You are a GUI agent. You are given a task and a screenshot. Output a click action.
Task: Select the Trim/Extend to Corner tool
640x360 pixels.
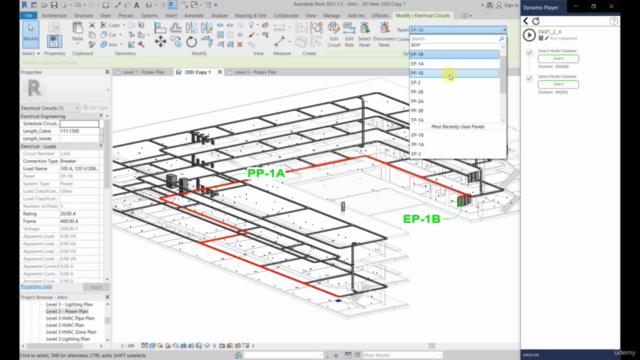(x=207, y=41)
